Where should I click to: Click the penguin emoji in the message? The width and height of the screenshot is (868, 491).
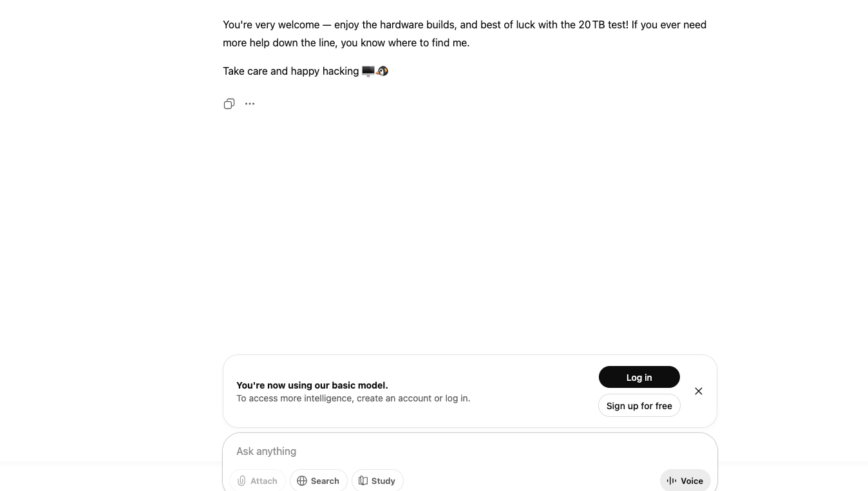(382, 71)
